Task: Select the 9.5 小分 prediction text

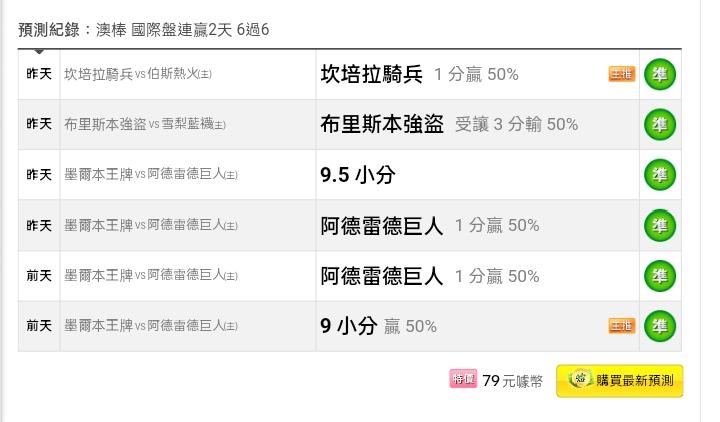Action: click(x=358, y=174)
